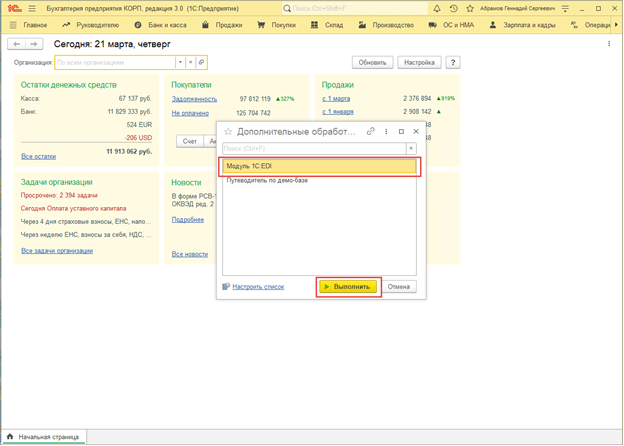Open the Производство section
This screenshot has height=446, width=624.
pyautogui.click(x=393, y=25)
